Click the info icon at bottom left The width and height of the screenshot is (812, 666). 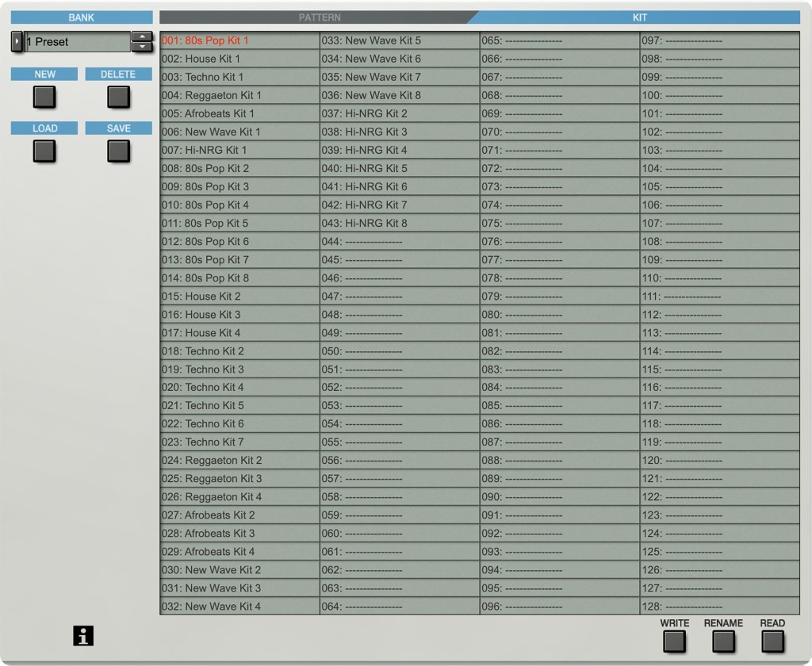pyautogui.click(x=83, y=635)
